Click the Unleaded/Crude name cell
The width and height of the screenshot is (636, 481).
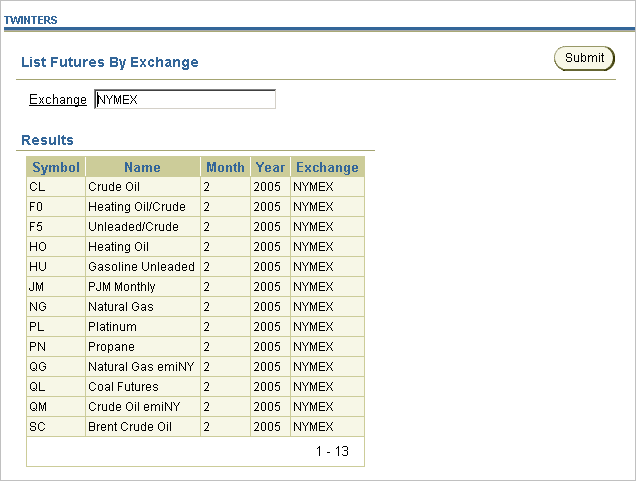pos(133,227)
